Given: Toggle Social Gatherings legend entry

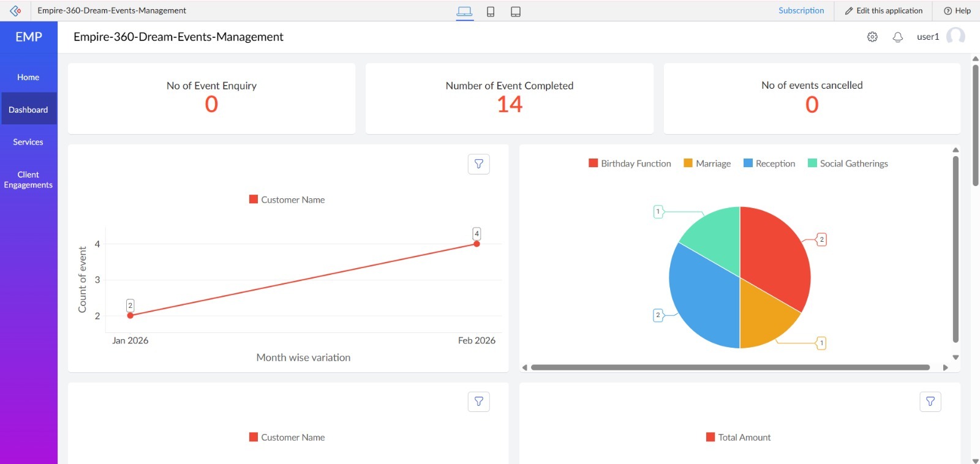Looking at the screenshot, I should click(x=848, y=163).
